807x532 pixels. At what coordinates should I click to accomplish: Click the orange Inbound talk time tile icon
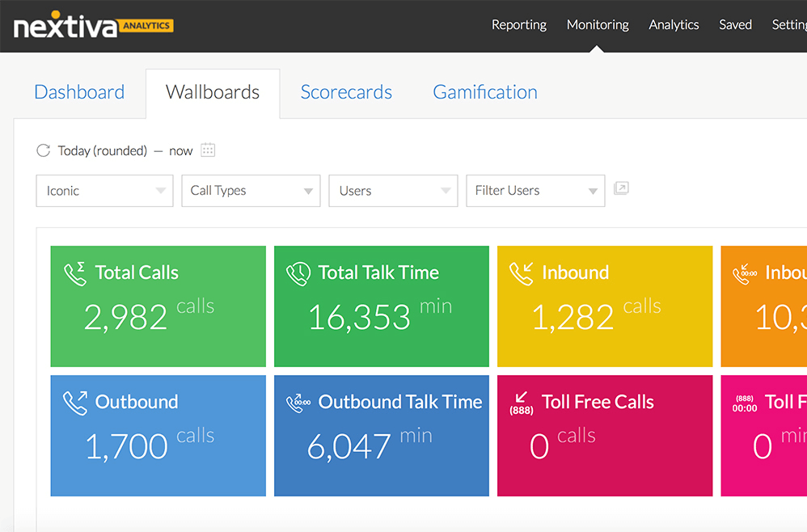pos(748,273)
